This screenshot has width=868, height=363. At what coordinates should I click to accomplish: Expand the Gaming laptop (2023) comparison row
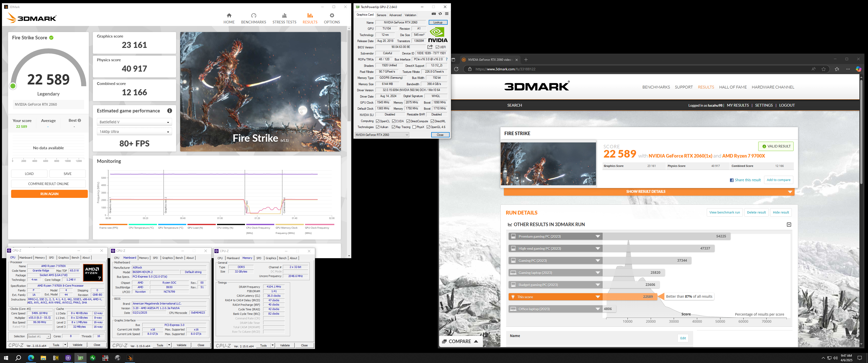coord(555,273)
